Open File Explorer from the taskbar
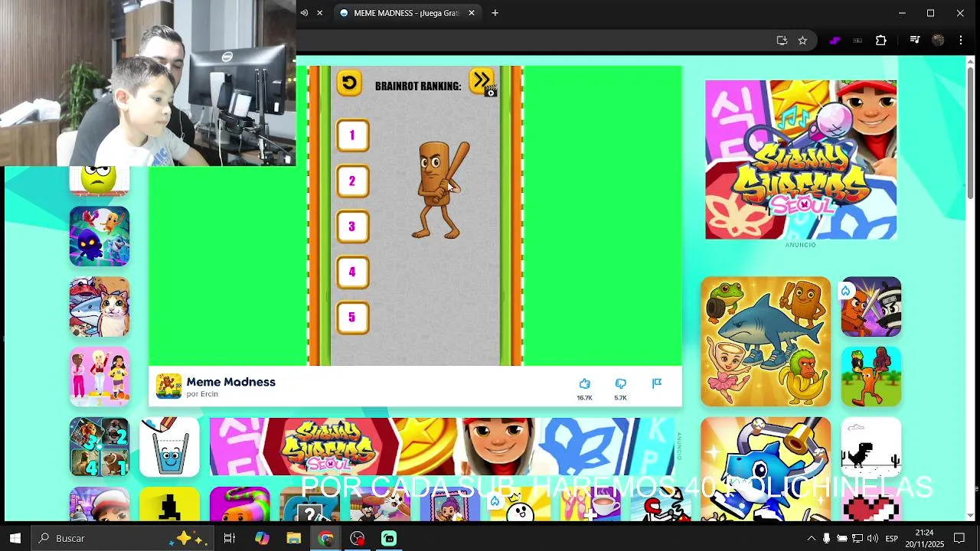The width and height of the screenshot is (980, 551). (x=294, y=538)
